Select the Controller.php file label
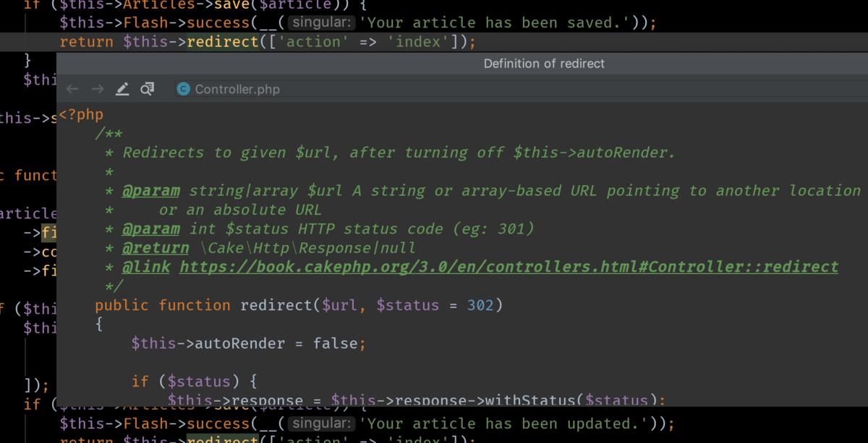 click(x=237, y=90)
